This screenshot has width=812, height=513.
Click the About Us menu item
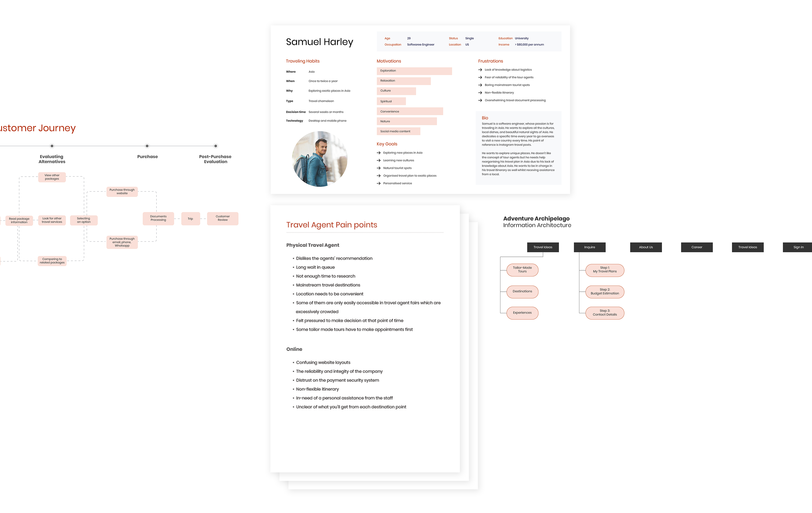tap(646, 246)
